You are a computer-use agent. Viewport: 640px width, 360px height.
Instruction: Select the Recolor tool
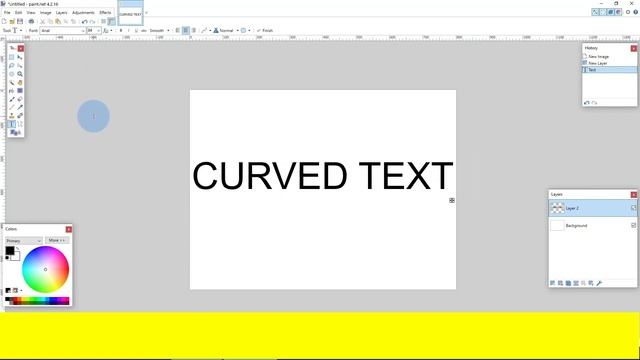pyautogui.click(x=20, y=116)
